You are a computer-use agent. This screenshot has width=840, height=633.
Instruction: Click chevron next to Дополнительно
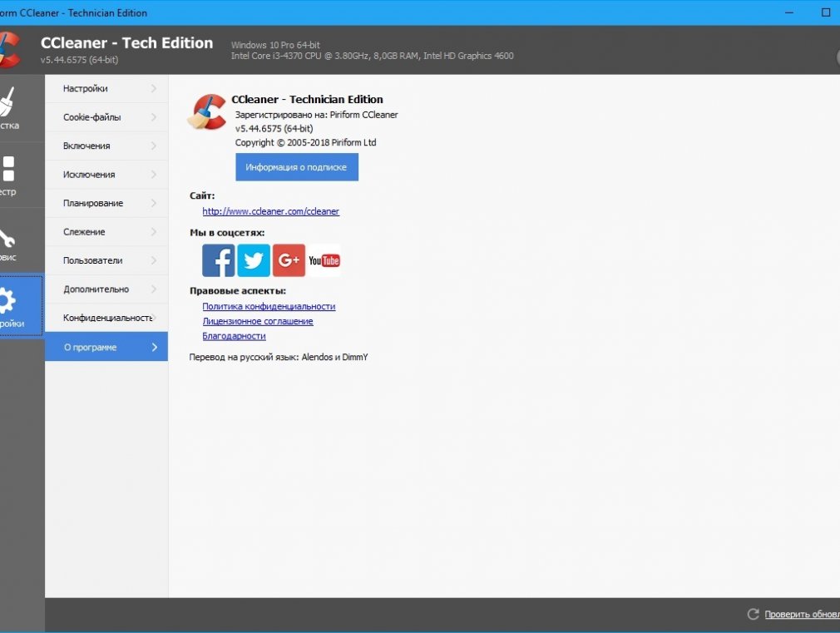click(154, 289)
